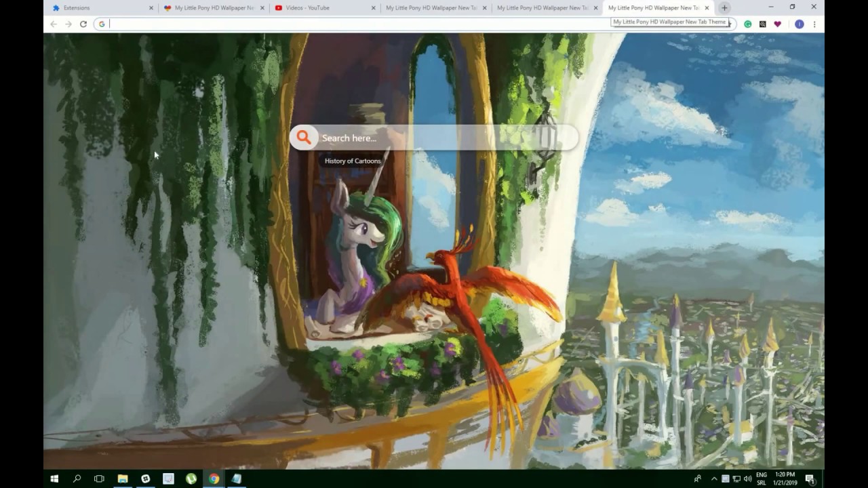The image size is (868, 488).
Task: Open the light blue square taskbar app icon
Action: click(168, 479)
